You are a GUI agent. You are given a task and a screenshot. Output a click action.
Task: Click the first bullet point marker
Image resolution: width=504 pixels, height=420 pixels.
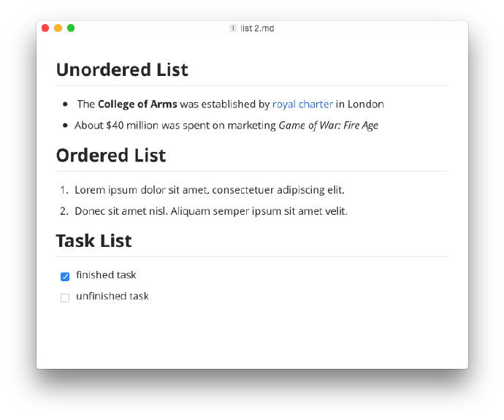point(66,104)
